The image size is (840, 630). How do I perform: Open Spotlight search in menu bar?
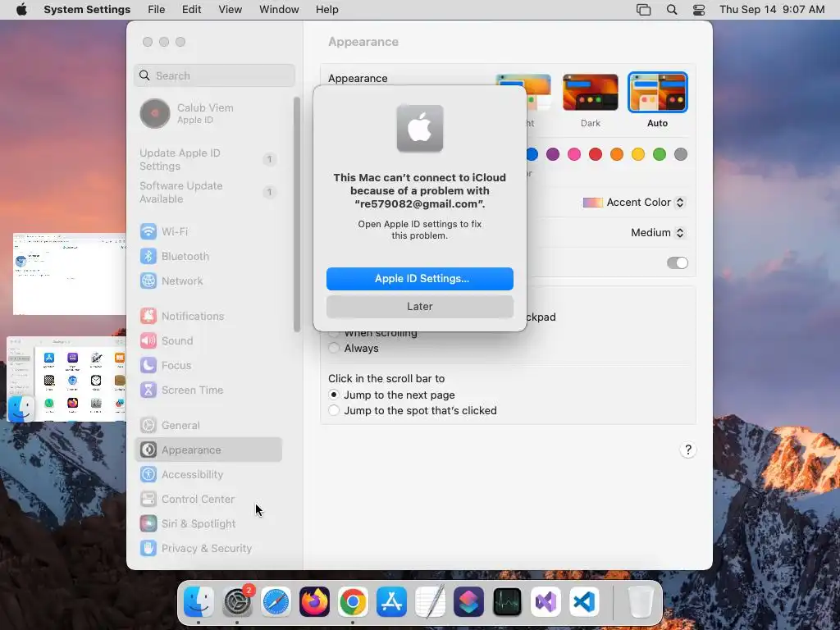click(x=672, y=10)
